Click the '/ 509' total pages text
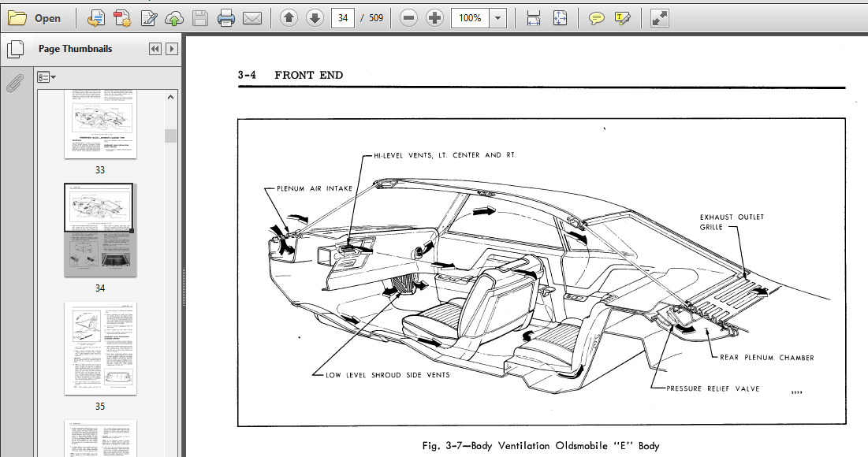The width and height of the screenshot is (868, 457). click(372, 18)
